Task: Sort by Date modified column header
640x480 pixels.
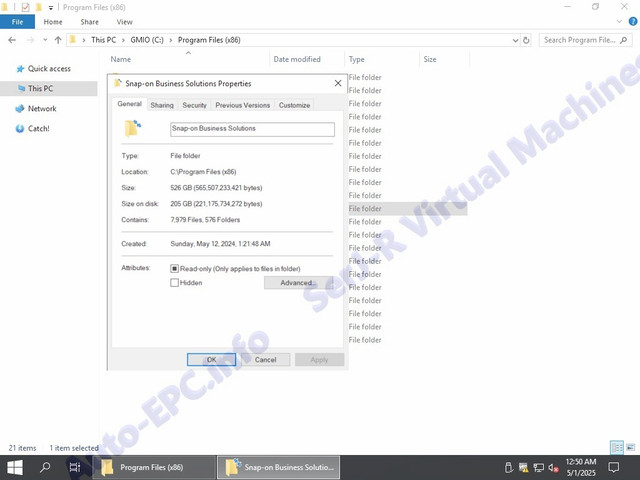Action: tap(297, 59)
